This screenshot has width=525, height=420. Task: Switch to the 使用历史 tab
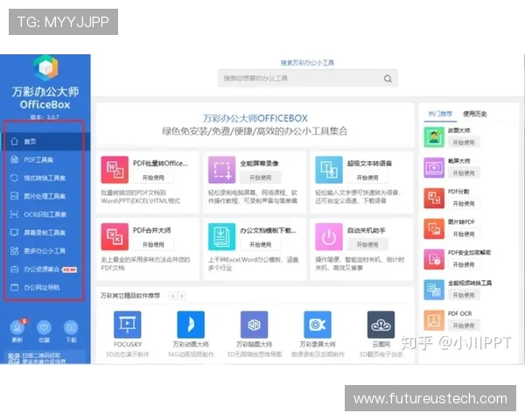pos(474,114)
